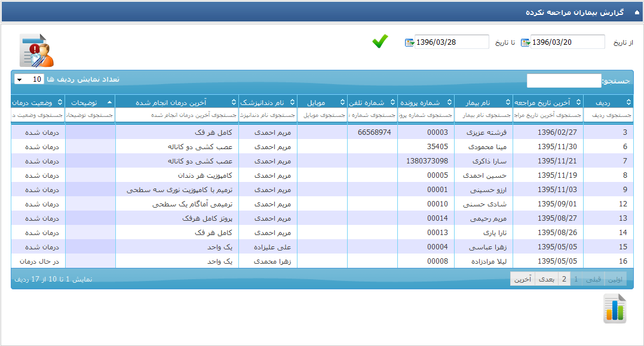This screenshot has height=346, width=644.
Task: Jump to last page with 'آخرین'
Action: click(523, 279)
